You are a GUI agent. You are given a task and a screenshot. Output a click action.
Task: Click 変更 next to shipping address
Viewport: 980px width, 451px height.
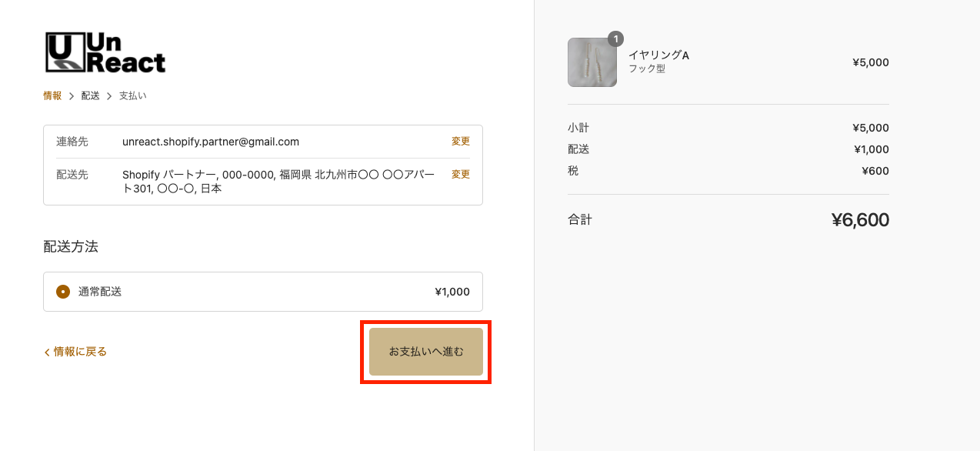click(x=461, y=175)
